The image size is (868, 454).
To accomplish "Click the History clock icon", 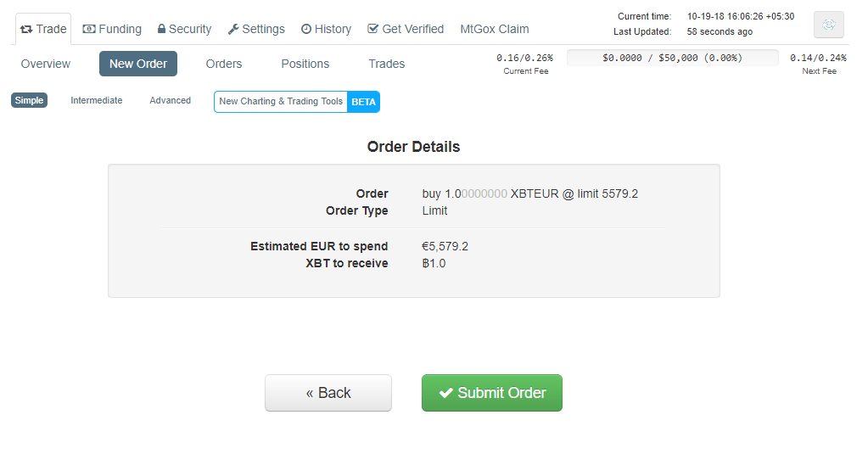I will (306, 29).
